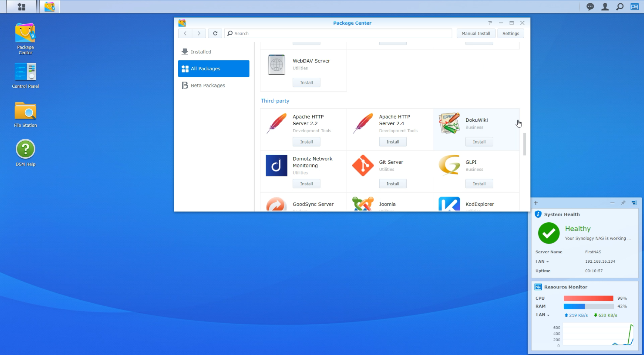Click the server name FirstNAS
644x355 pixels.
tap(593, 252)
